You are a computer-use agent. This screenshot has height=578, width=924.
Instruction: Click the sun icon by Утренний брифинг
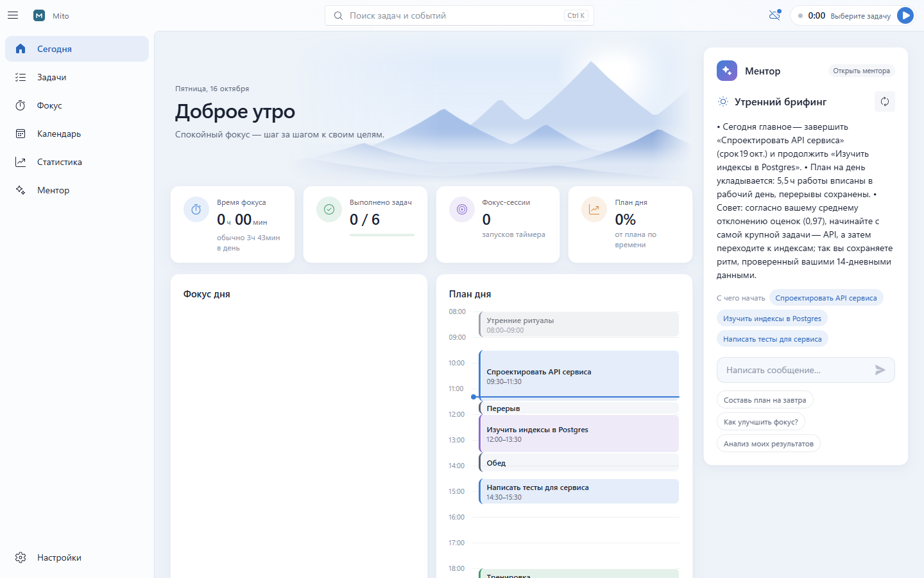723,101
